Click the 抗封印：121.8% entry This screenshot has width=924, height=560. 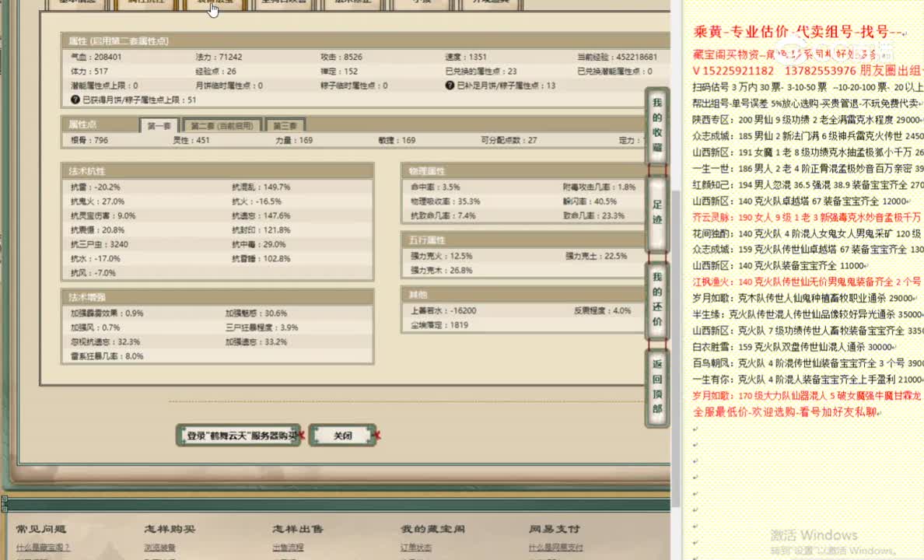[x=261, y=230]
